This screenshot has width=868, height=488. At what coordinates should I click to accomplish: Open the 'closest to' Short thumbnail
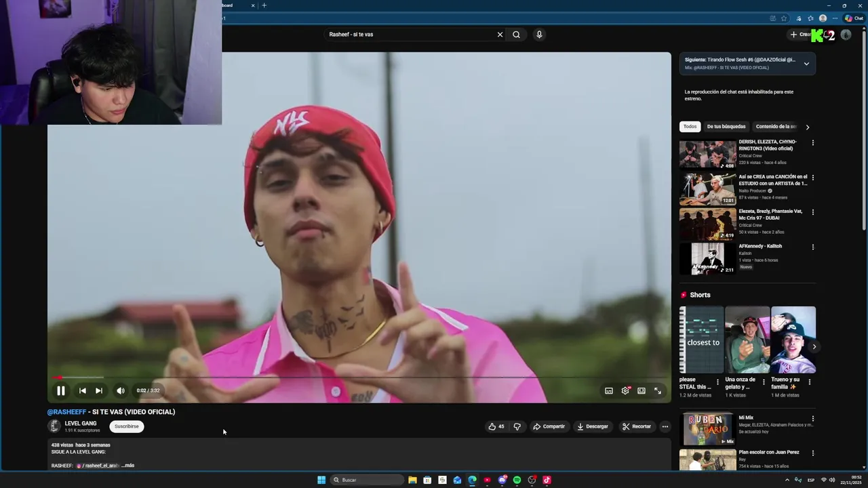pyautogui.click(x=701, y=340)
